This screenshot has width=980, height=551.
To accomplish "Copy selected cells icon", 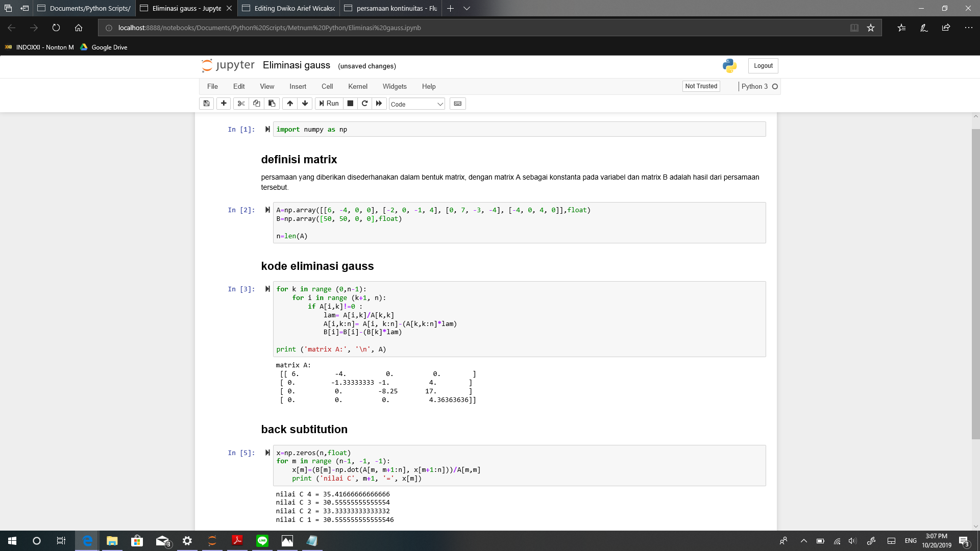I will (257, 104).
